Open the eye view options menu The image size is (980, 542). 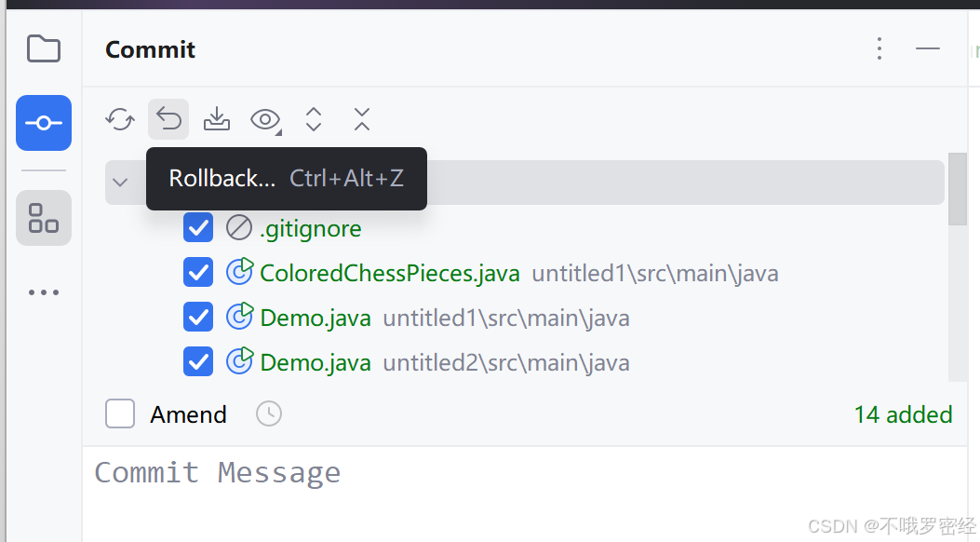(265, 119)
